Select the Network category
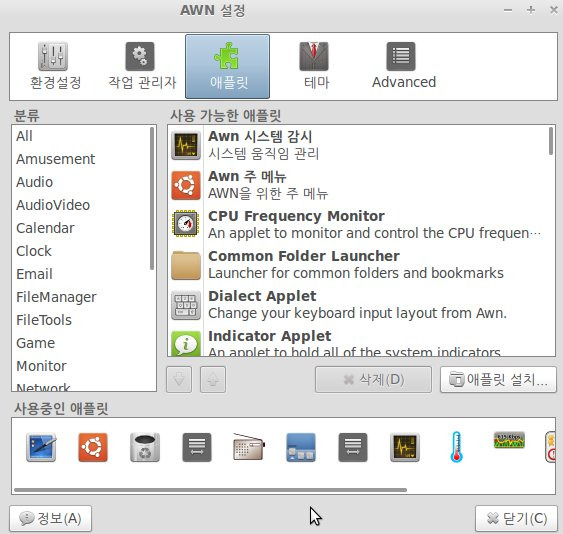This screenshot has height=534, width=563. pos(43,387)
